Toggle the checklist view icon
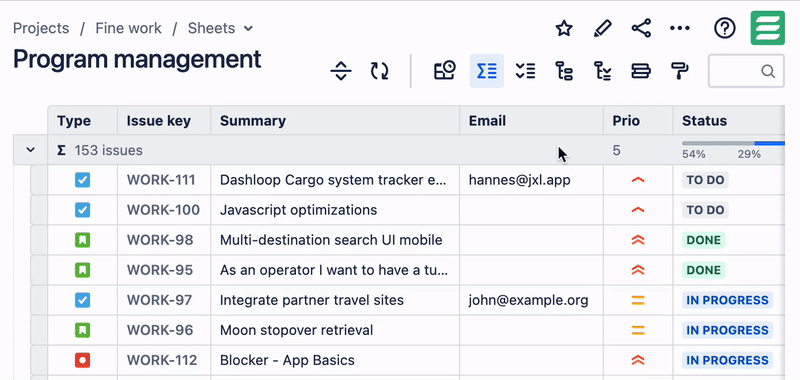The height and width of the screenshot is (380, 800). coord(525,71)
